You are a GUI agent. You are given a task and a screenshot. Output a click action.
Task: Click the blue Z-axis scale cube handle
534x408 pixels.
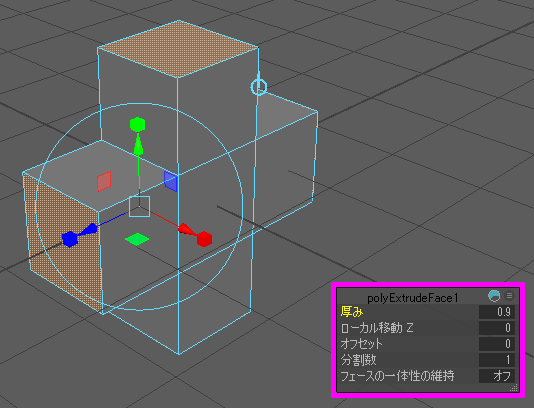click(70, 239)
